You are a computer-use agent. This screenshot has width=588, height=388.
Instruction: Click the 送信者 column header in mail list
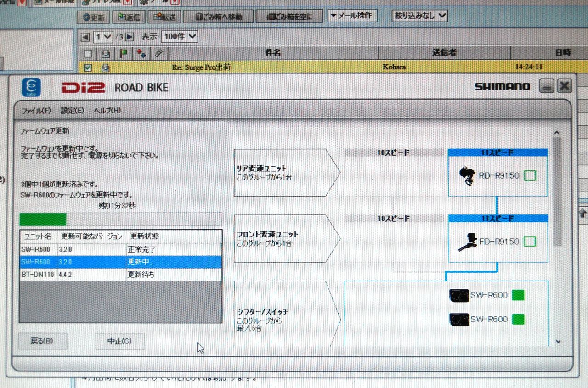coord(444,53)
